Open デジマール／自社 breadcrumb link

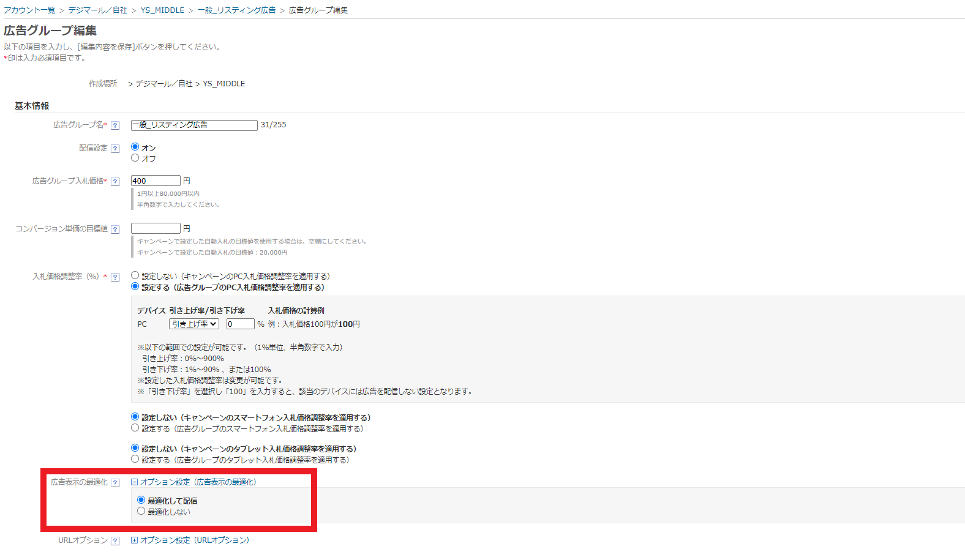tap(98, 10)
